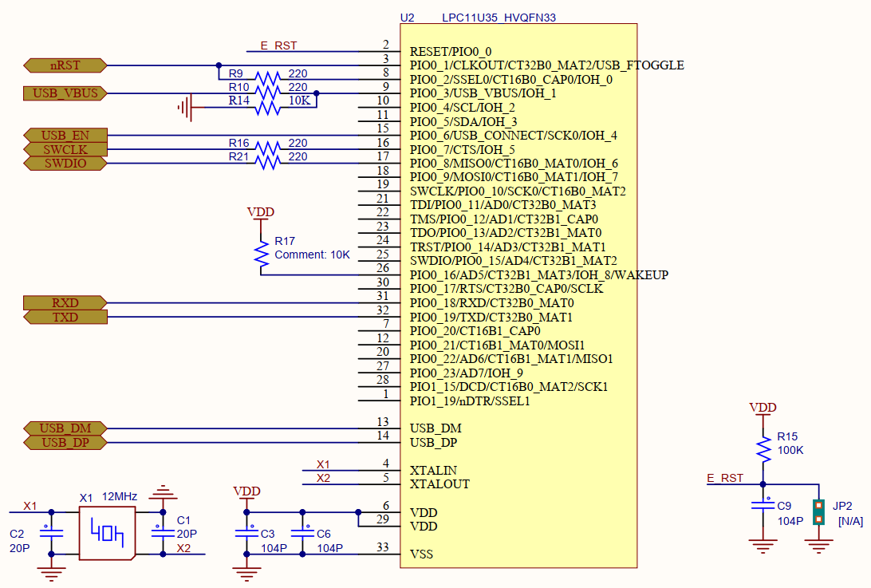Select the ground symbol below C2
Screen dimensions: 871x588
click(51, 574)
